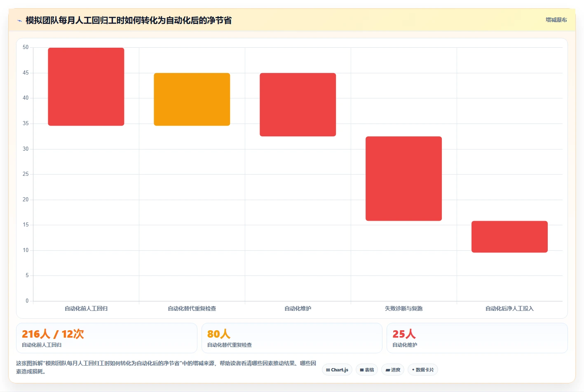Select the 表格 chip
This screenshot has height=392, width=584.
coord(367,370)
